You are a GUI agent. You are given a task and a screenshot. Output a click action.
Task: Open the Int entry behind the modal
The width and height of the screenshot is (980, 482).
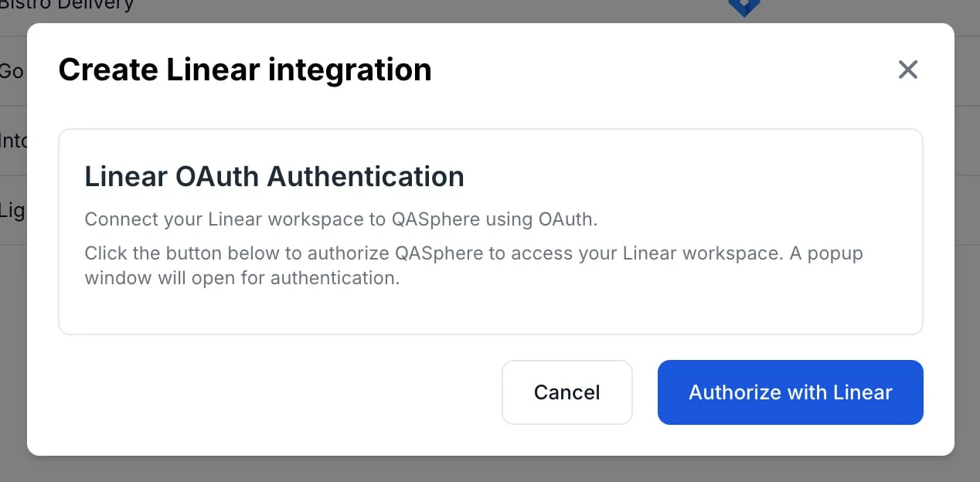(x=11, y=141)
